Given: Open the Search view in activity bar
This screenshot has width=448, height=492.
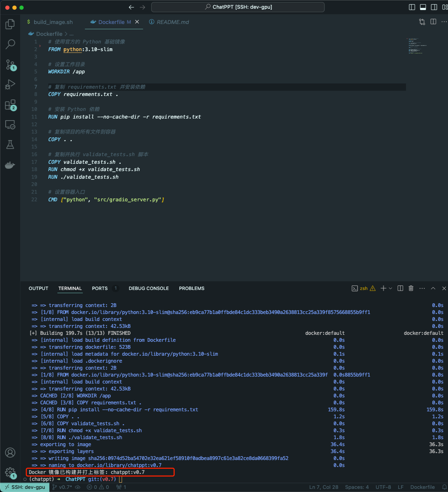Looking at the screenshot, I should coord(10,44).
